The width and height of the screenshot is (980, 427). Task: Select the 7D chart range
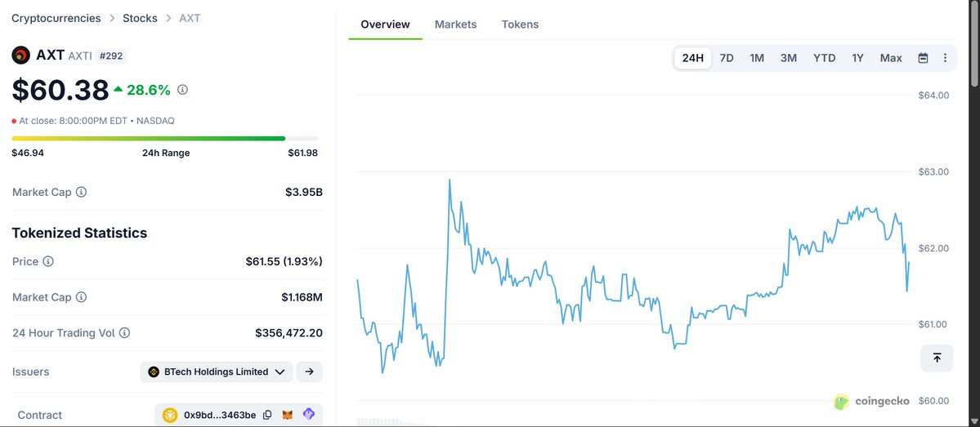[727, 58]
